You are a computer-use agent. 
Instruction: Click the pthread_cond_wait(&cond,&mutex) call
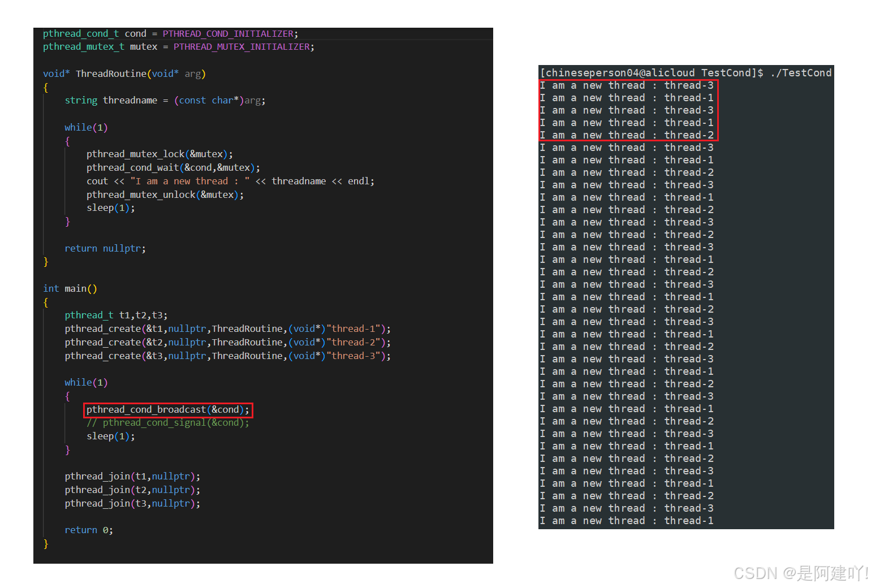coord(173,168)
